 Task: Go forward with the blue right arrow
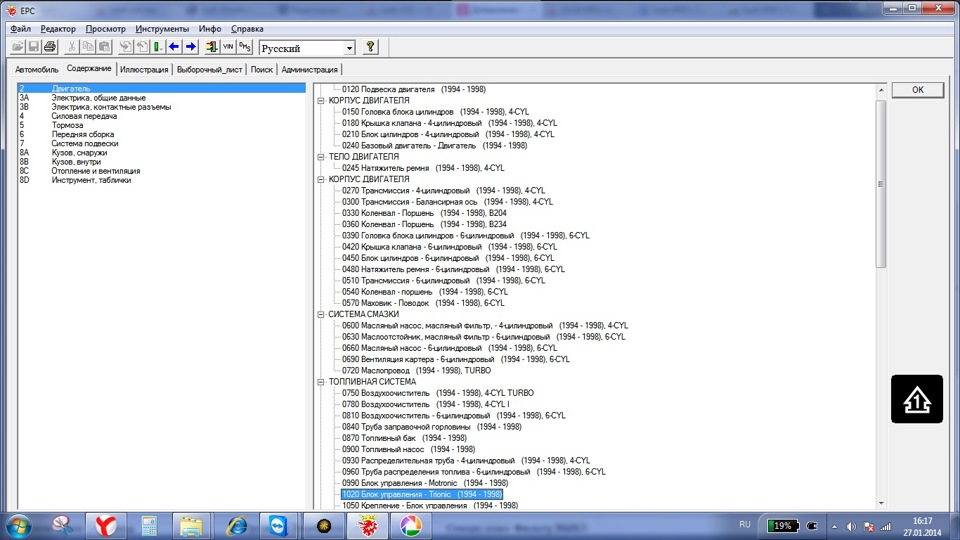190,47
